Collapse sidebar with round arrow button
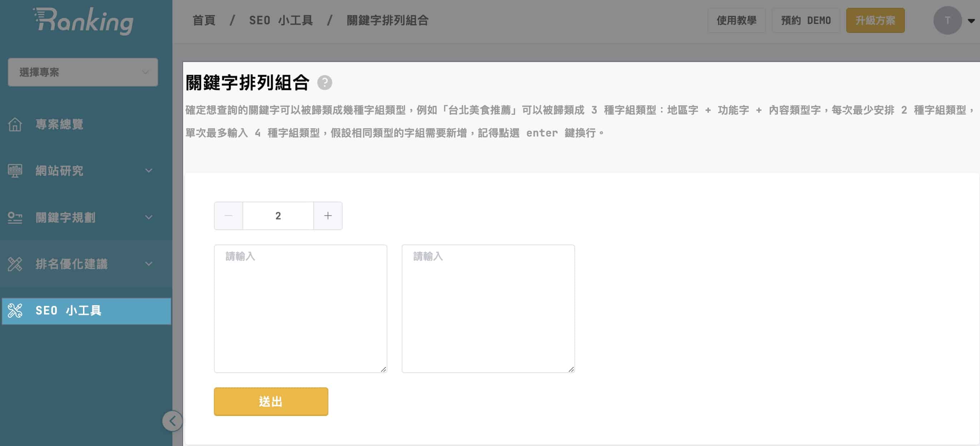 [172, 421]
